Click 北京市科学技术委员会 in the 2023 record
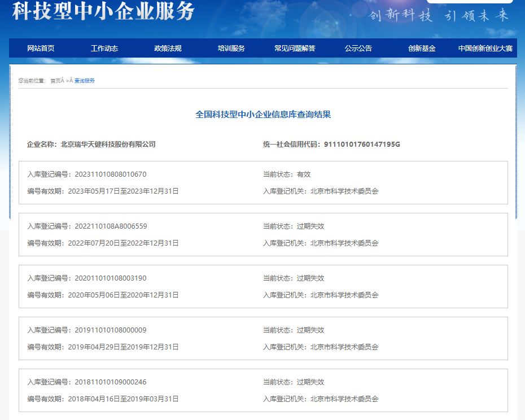 (x=344, y=191)
